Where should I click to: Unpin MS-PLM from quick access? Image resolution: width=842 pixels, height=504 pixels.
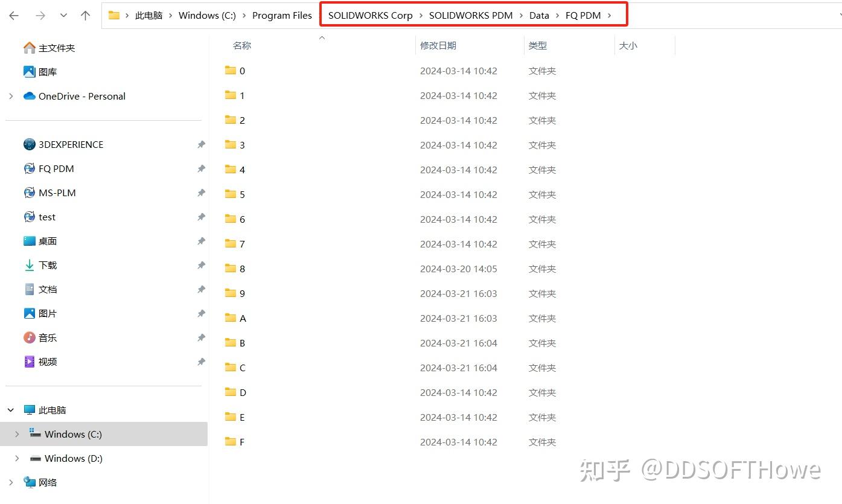[201, 193]
